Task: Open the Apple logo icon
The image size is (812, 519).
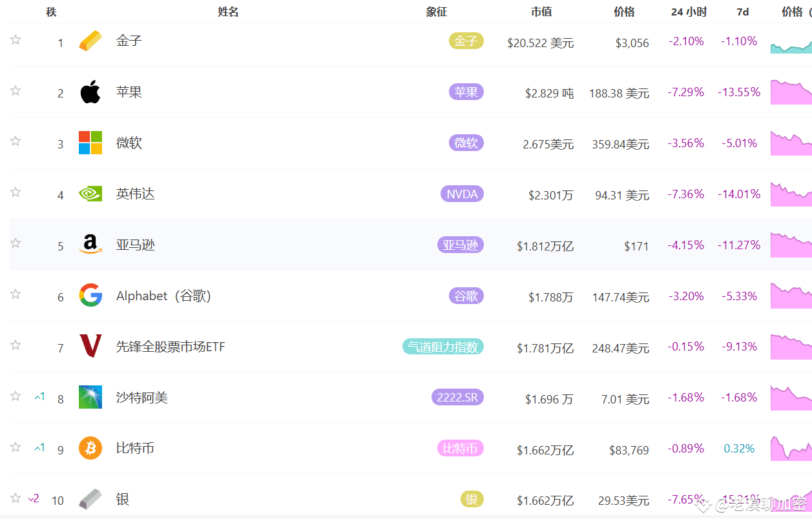Action: [90, 92]
